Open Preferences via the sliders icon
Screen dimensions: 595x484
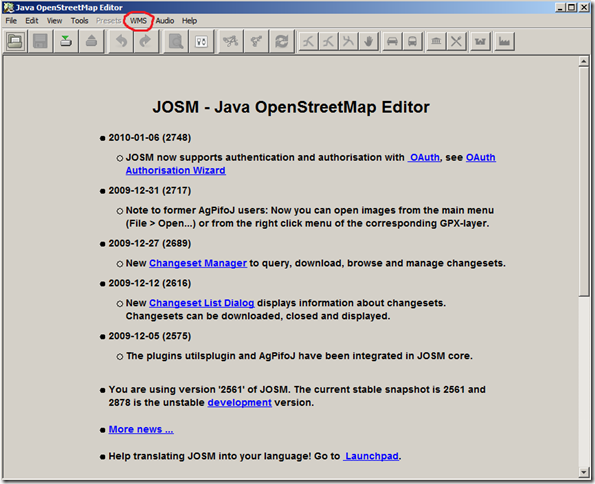point(201,41)
